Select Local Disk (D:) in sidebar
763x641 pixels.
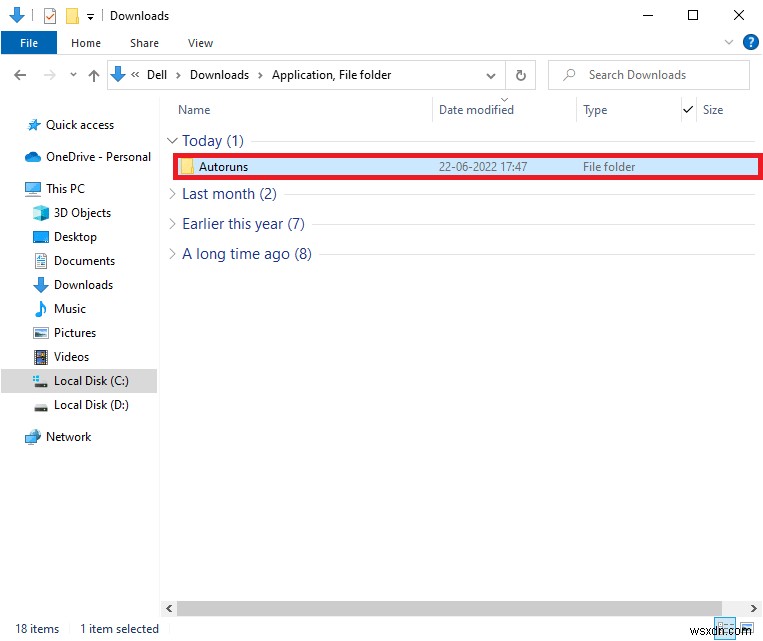(x=91, y=405)
